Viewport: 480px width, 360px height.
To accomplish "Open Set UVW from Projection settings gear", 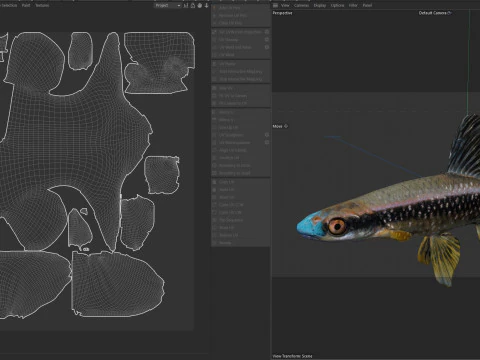I will click(x=267, y=32).
